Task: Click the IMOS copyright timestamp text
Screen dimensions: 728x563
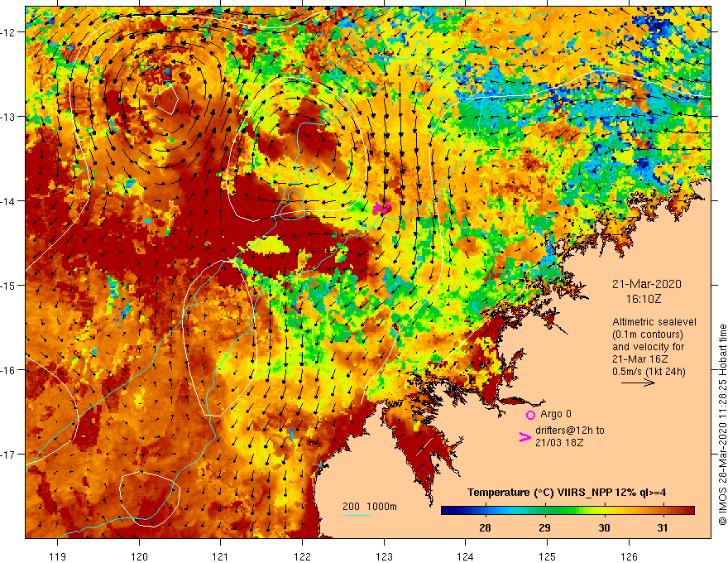Action: (722, 425)
